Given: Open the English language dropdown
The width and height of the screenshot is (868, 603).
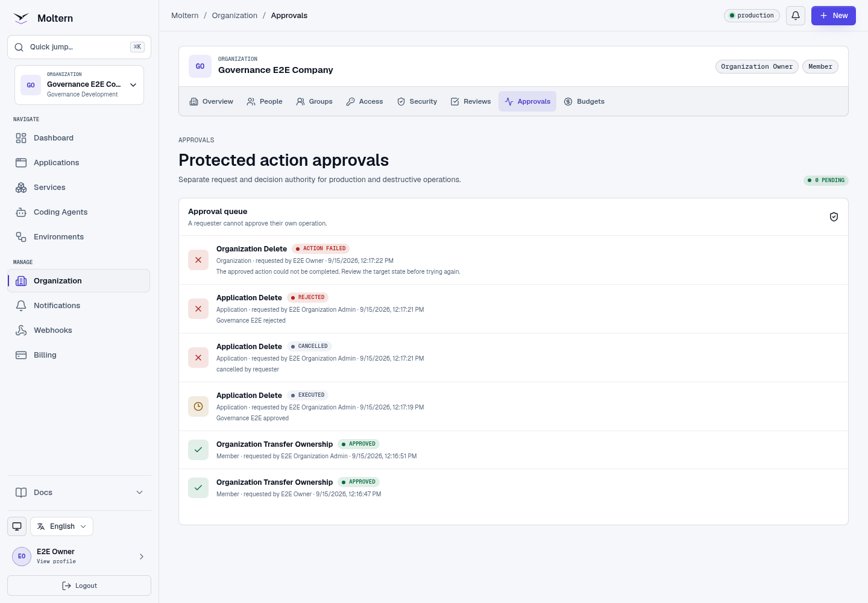Looking at the screenshot, I should 61,526.
